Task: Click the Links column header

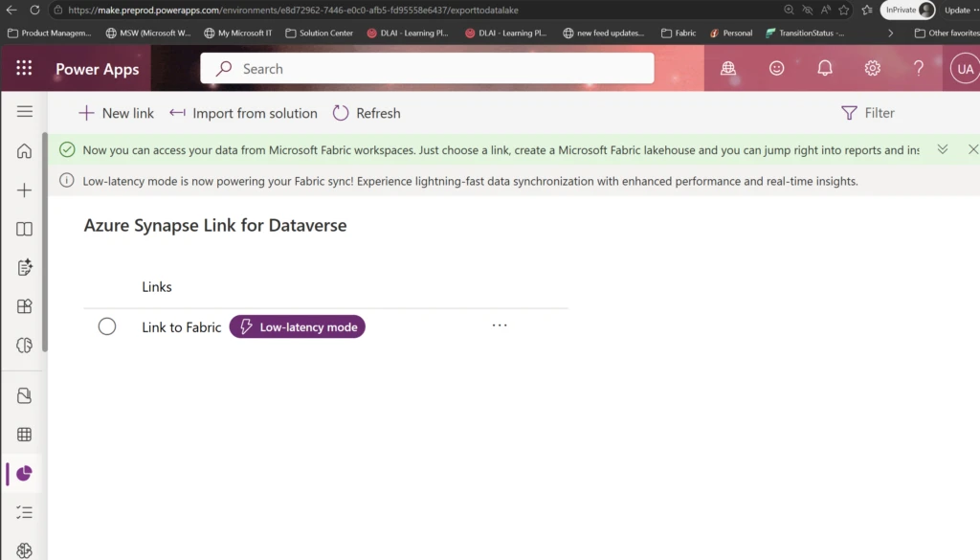Action: coord(157,287)
